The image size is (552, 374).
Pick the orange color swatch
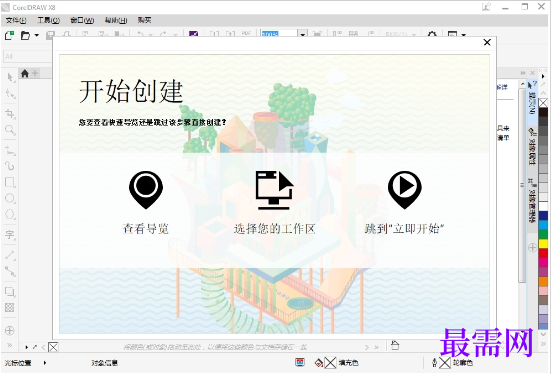[543, 281]
